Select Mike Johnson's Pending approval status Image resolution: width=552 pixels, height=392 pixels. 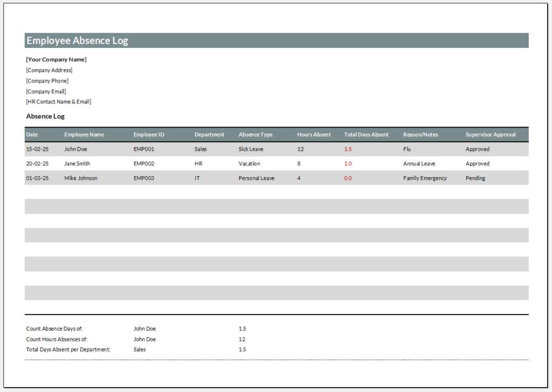[475, 178]
